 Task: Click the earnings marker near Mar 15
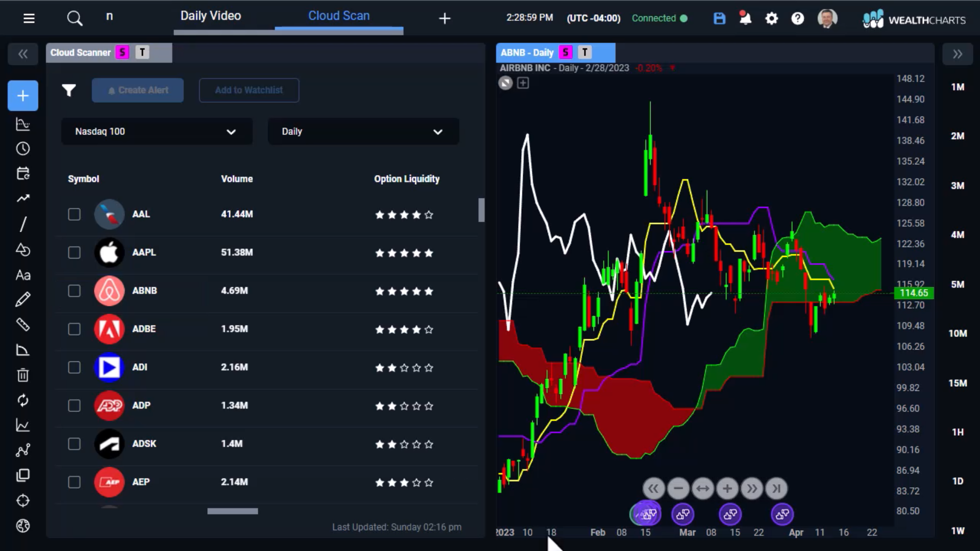[x=730, y=514]
